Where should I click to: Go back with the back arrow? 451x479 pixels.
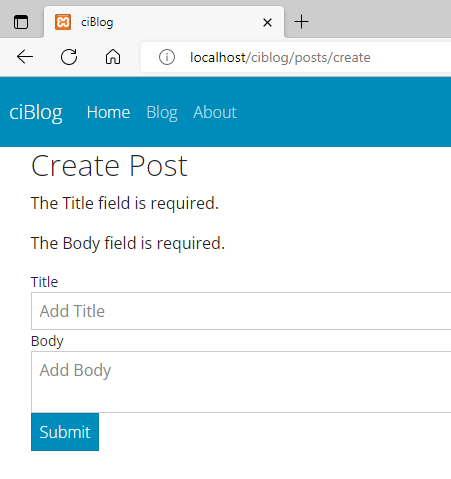point(25,57)
